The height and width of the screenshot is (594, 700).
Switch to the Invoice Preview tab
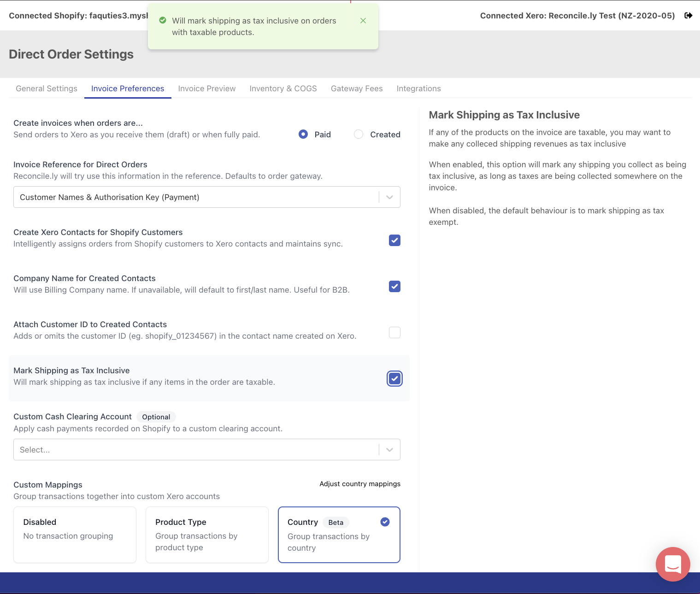pos(206,88)
